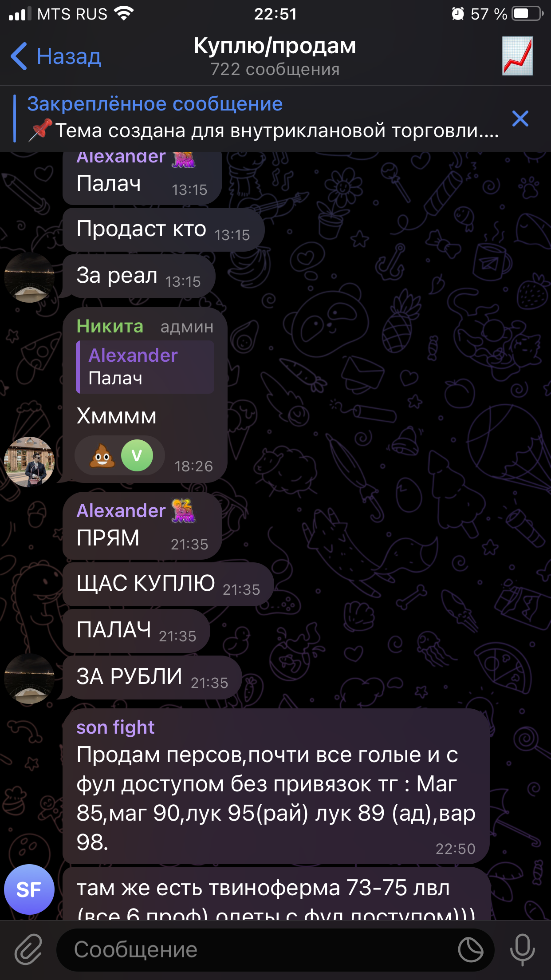
Task: Tap the attachment paperclip icon
Action: coord(28,949)
